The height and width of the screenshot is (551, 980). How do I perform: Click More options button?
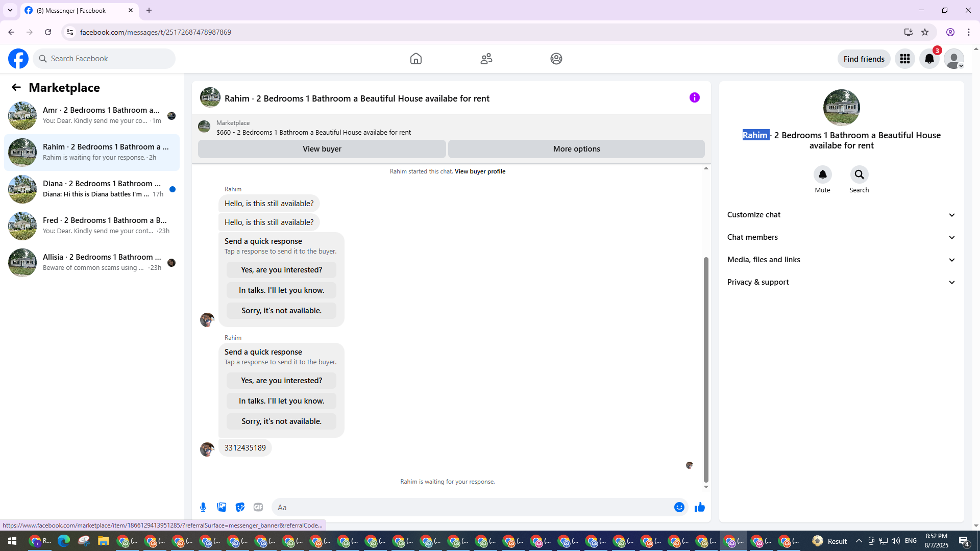tap(577, 149)
